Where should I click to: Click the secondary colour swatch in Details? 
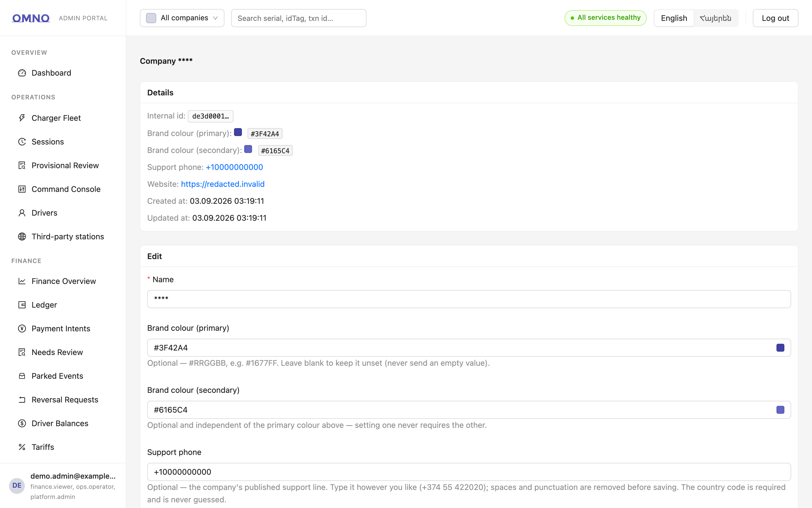248,149
